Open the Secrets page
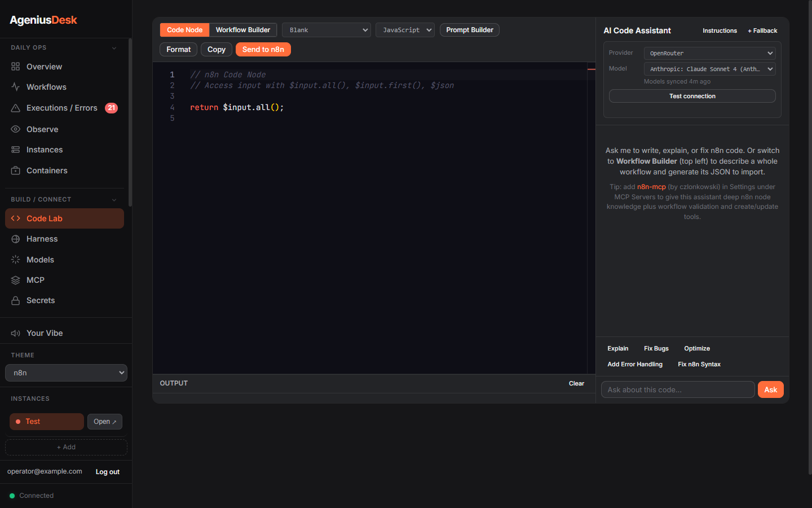This screenshot has height=508, width=812. (64, 300)
